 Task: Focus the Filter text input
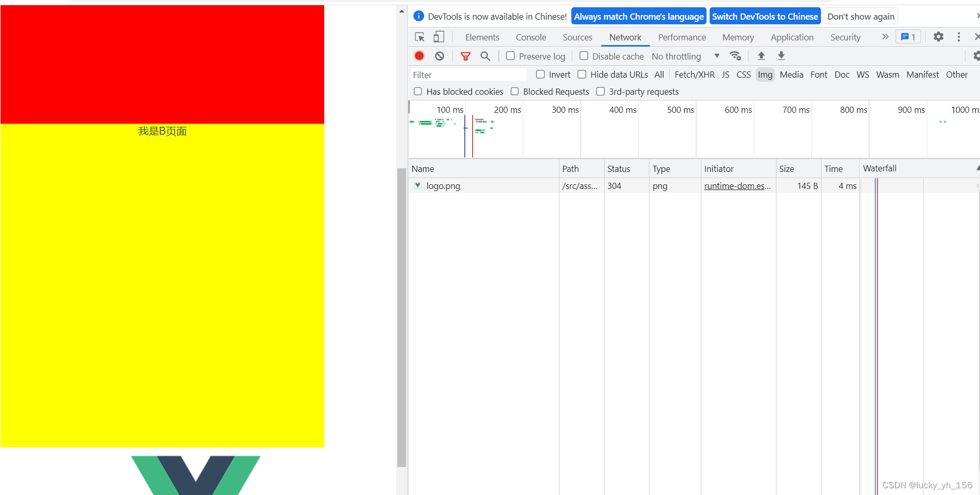tap(469, 75)
